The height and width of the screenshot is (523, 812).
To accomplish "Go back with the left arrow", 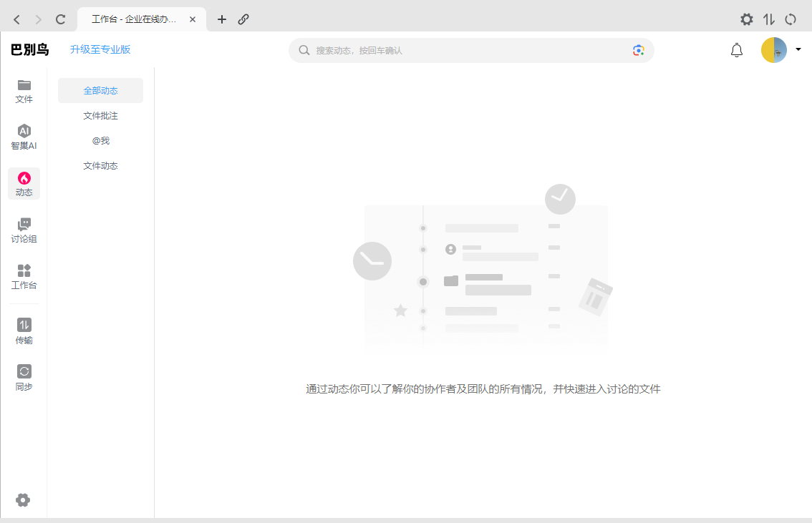I will 16,19.
